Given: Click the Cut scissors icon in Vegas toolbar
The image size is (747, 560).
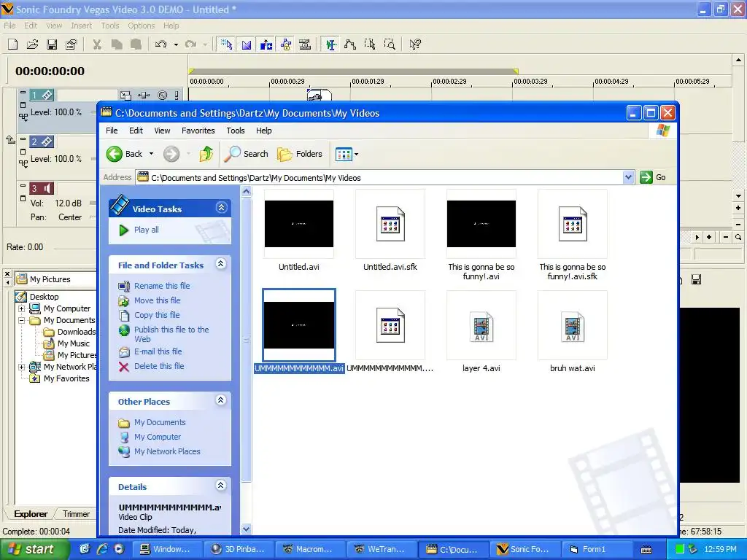Looking at the screenshot, I should [97, 44].
